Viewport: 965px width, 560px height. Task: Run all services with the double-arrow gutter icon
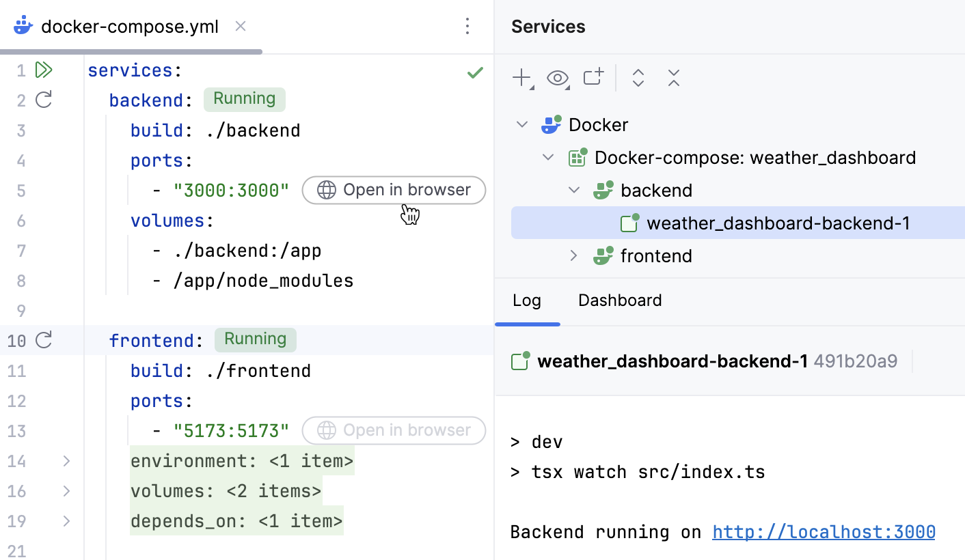[44, 70]
